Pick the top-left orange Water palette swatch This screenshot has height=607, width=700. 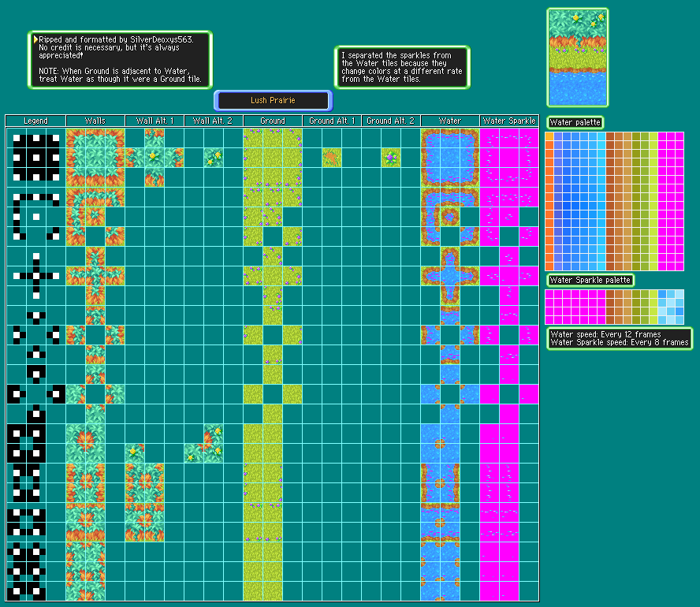pyautogui.click(x=549, y=136)
